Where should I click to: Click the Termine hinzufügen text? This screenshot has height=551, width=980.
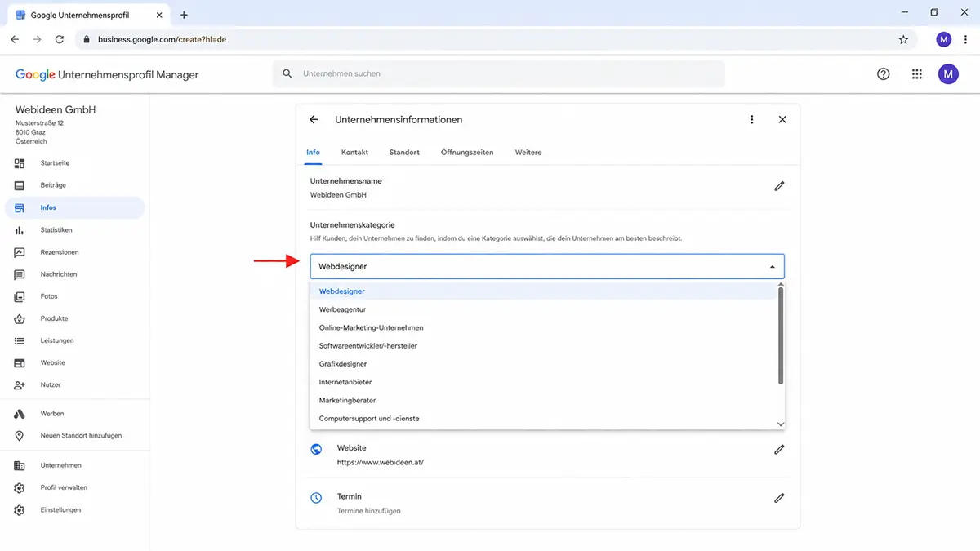coord(368,511)
